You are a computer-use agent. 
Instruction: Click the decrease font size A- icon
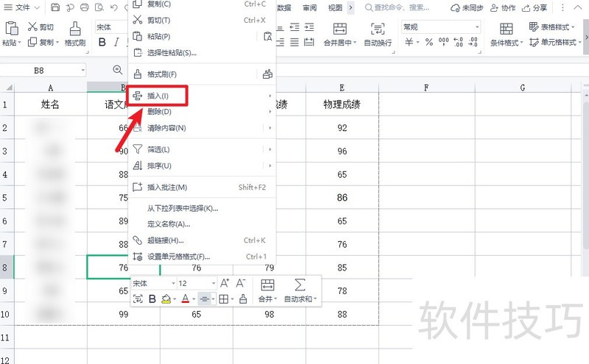pyautogui.click(x=241, y=283)
